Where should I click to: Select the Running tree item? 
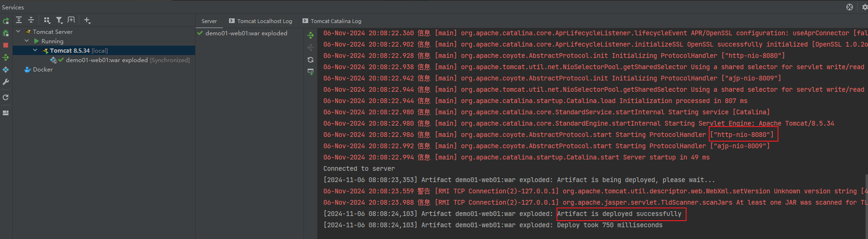tap(52, 41)
